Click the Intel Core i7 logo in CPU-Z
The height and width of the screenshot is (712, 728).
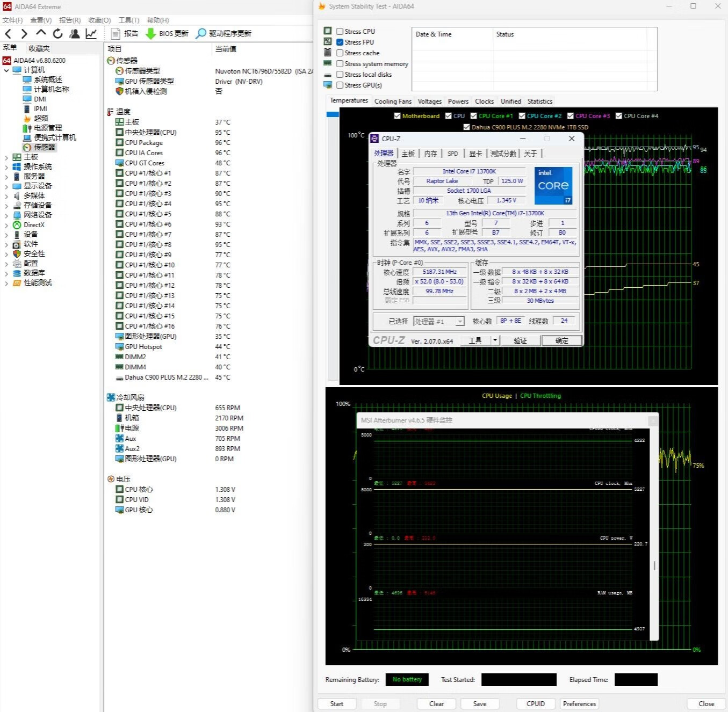click(553, 186)
